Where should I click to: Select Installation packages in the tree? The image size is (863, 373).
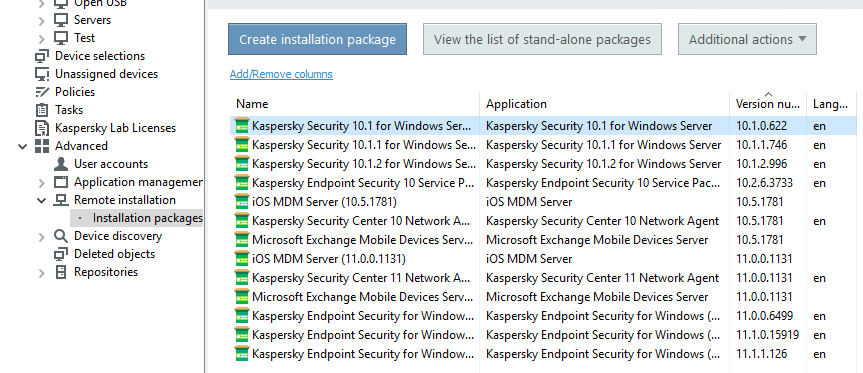point(148,218)
